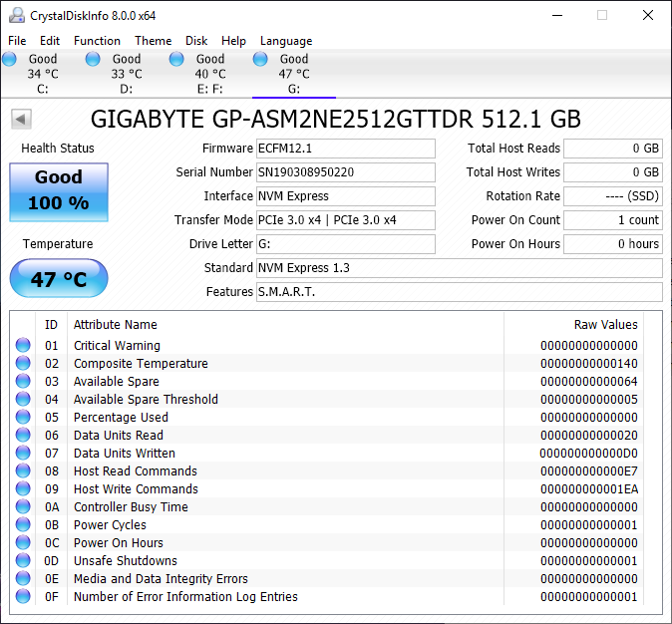Select the G: drive tab

(x=294, y=74)
